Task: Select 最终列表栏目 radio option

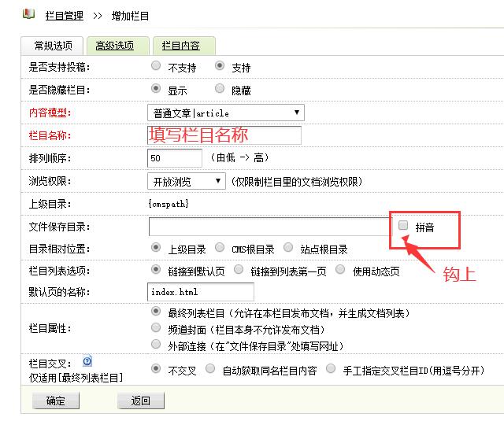Action: [x=156, y=311]
